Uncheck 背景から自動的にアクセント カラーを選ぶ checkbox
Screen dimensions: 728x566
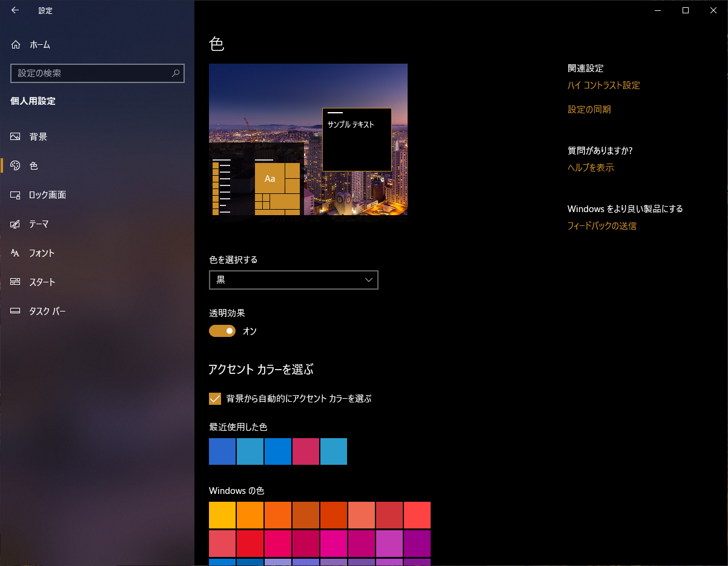[215, 399]
